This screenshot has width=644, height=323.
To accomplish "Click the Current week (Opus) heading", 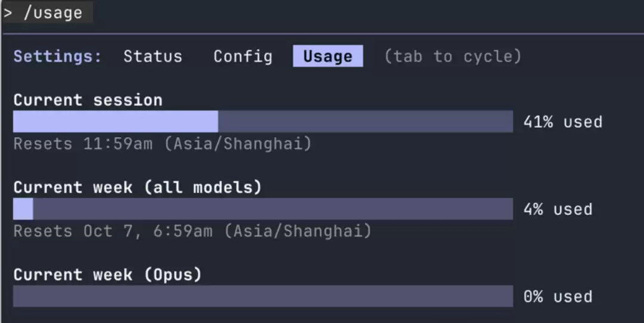I will [107, 275].
